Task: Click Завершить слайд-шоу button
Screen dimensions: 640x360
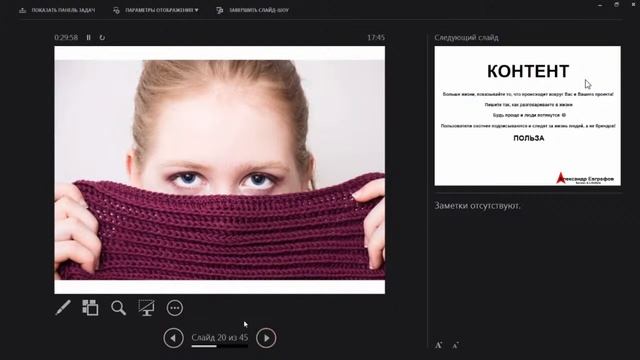Action: [x=252, y=10]
